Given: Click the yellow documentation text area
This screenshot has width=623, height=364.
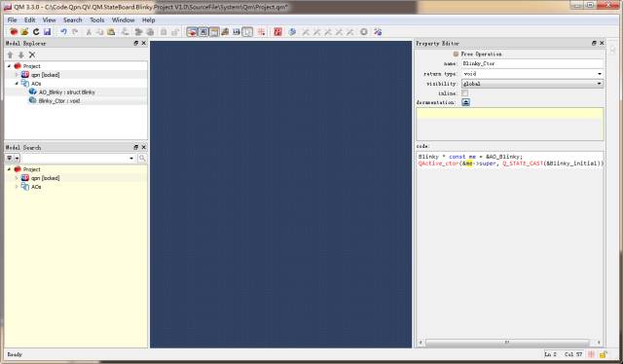Looking at the screenshot, I should [x=510, y=124].
